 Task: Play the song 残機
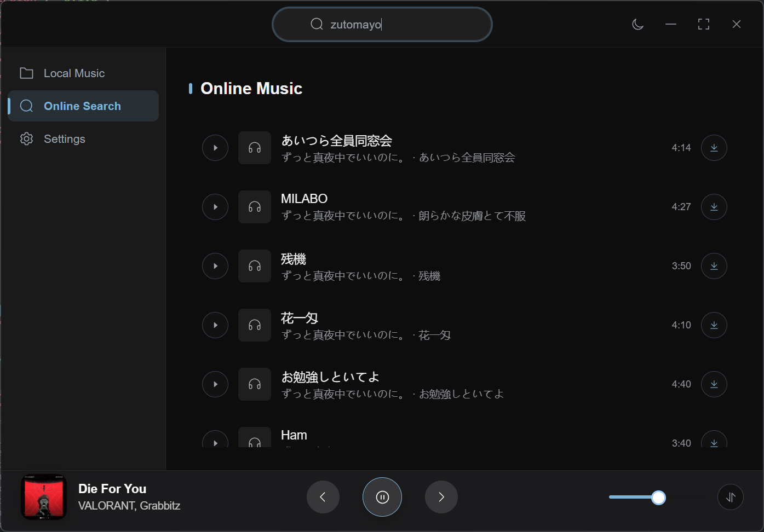(215, 265)
